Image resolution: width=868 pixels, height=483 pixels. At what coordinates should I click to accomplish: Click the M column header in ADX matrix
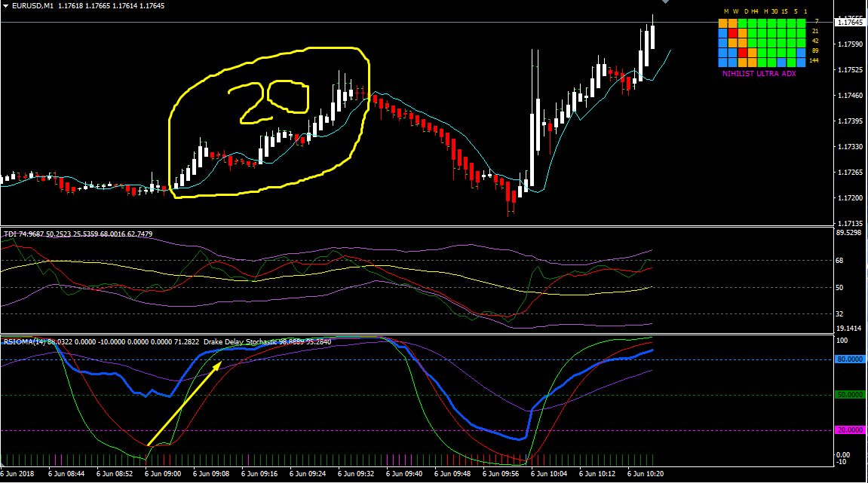tap(726, 11)
